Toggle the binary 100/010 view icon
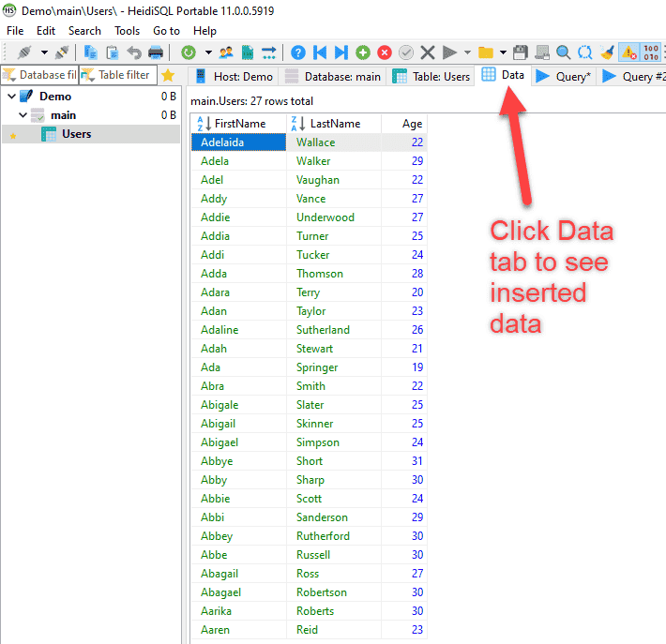Screen dimensions: 666x644 [651, 52]
